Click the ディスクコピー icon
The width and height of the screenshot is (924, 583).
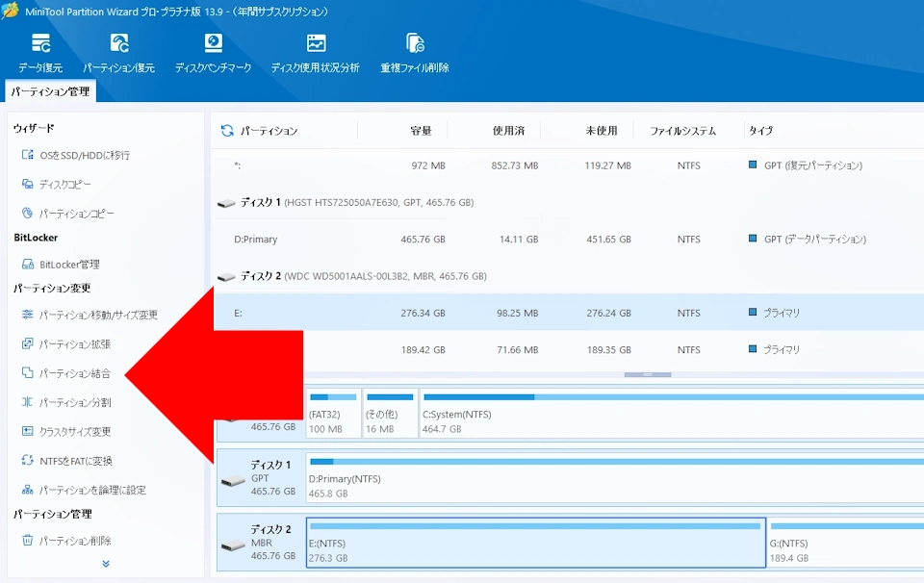tap(27, 185)
